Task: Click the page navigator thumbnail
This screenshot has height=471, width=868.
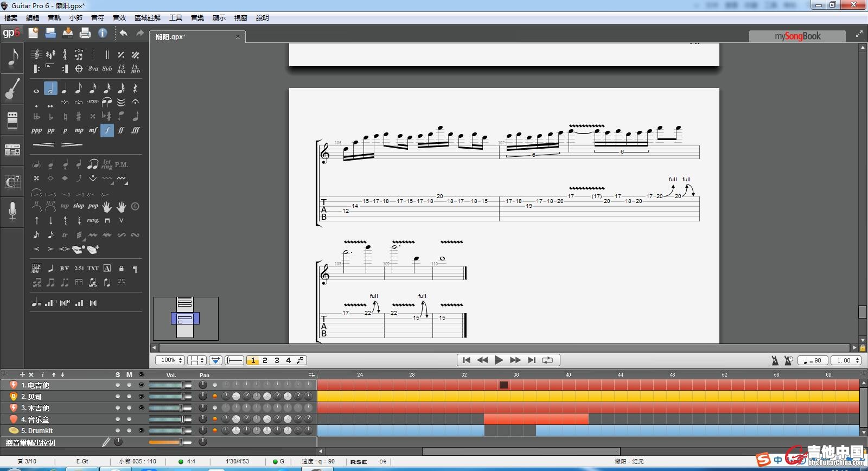Action: click(x=186, y=319)
